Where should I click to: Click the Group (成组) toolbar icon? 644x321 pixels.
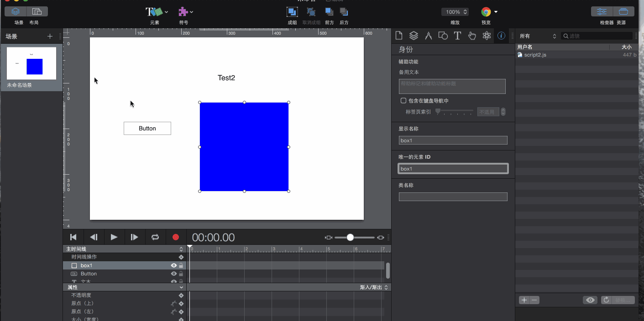coord(292,12)
